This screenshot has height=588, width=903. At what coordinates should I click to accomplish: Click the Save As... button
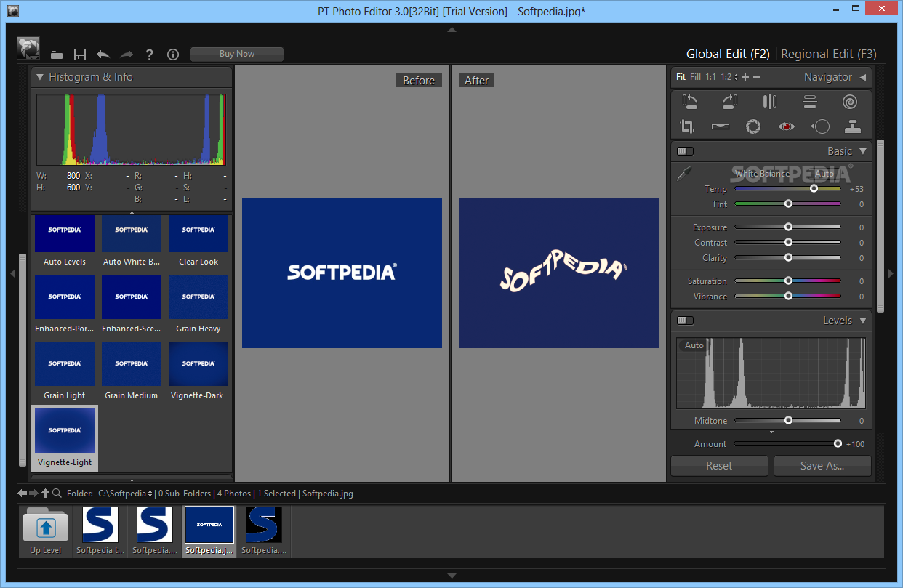point(822,466)
